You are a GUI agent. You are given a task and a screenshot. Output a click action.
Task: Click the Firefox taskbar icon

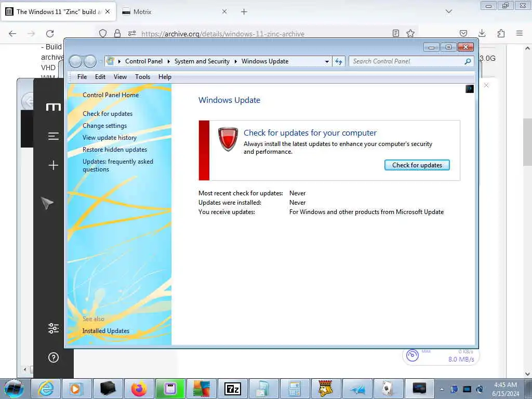coord(139,389)
